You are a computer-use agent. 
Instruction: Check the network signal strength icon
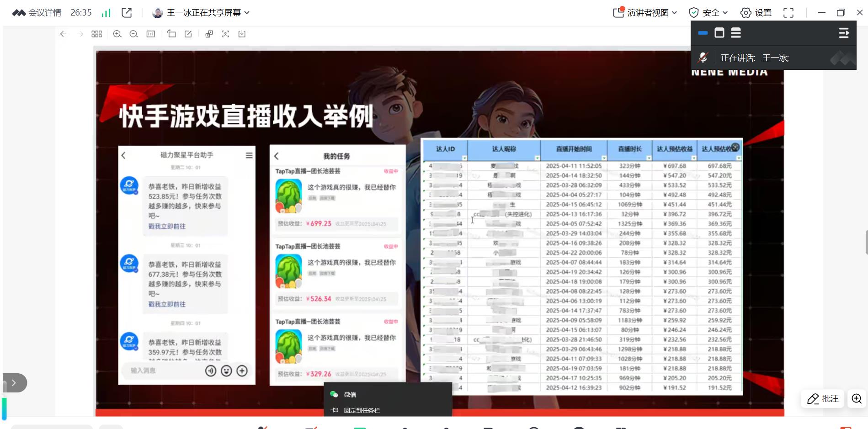(x=106, y=13)
